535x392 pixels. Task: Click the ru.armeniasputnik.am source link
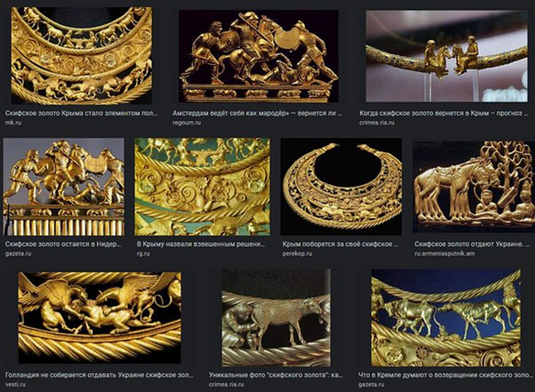click(x=444, y=254)
